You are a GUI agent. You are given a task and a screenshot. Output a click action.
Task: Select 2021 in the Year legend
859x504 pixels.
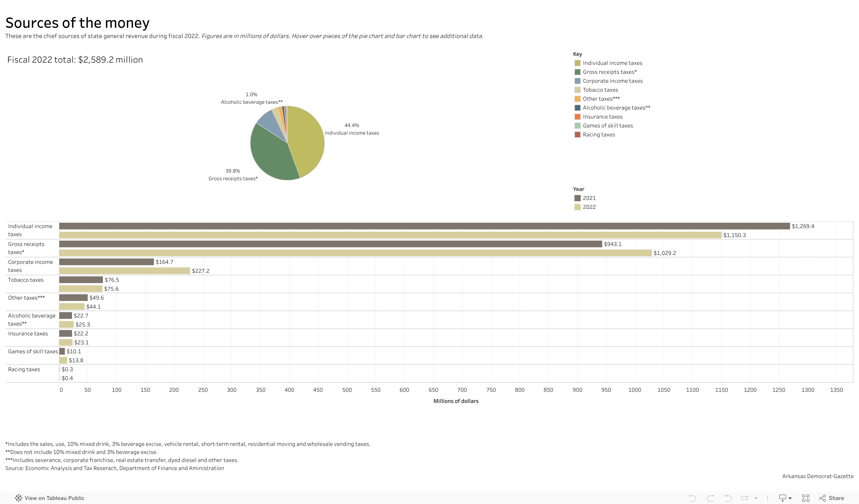(x=589, y=198)
